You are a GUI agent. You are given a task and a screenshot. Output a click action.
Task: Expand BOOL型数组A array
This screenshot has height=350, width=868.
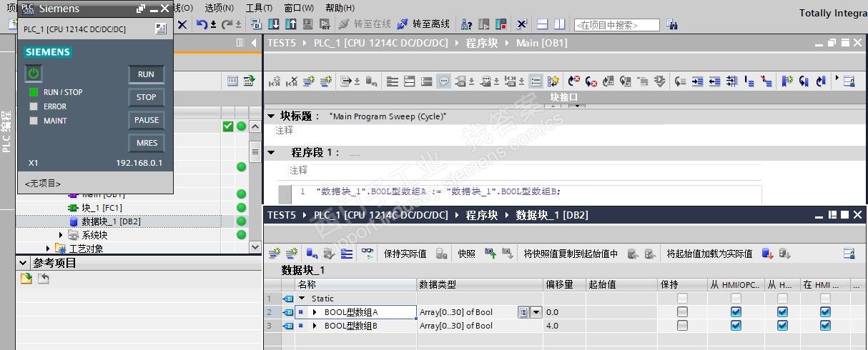pos(315,312)
